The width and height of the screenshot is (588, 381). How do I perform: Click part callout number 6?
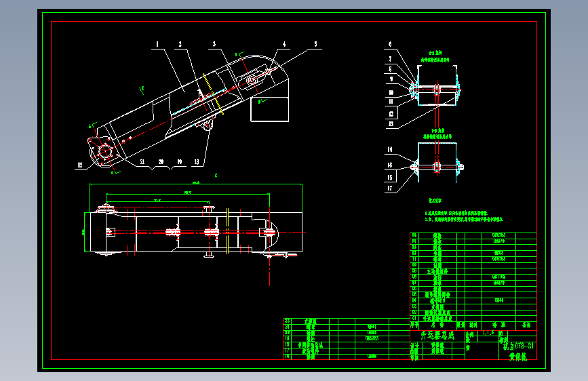click(x=390, y=44)
